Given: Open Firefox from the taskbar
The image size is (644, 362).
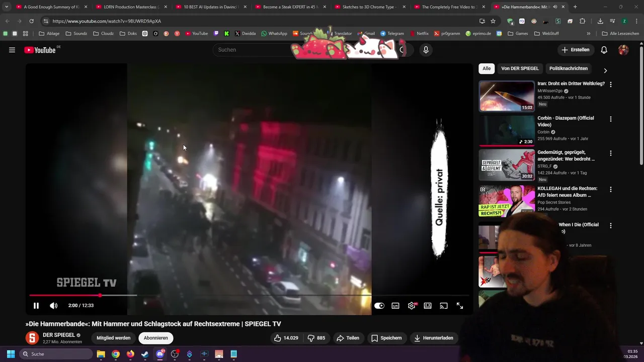Looking at the screenshot, I should (130, 354).
